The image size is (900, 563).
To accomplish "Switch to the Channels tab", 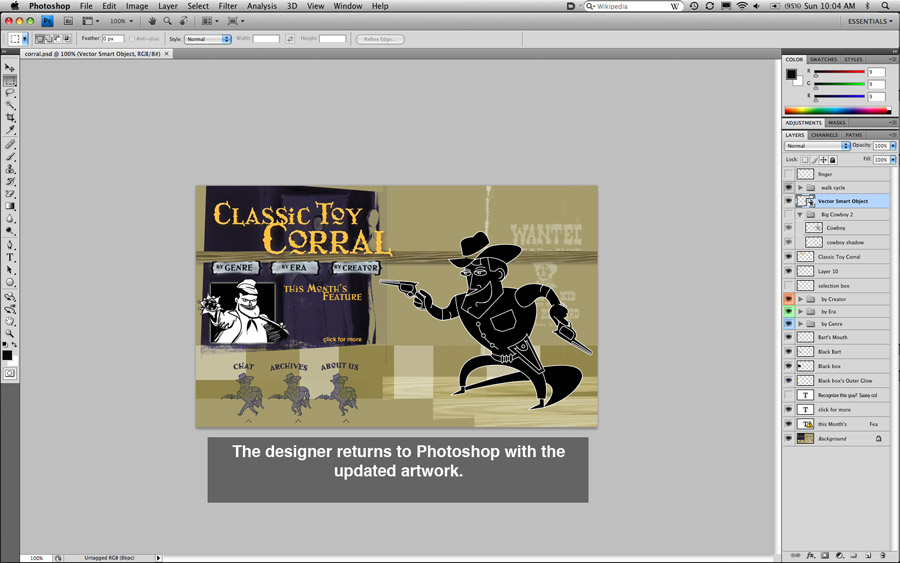I will tap(824, 135).
